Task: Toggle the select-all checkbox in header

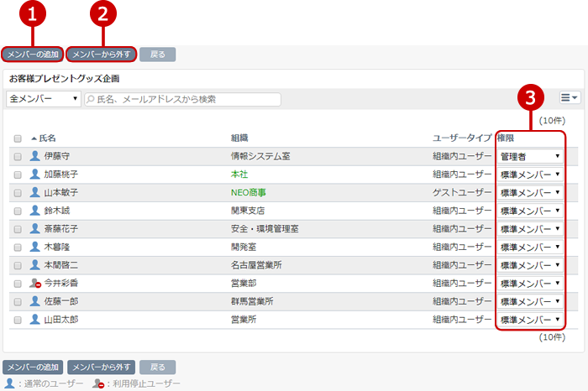Action: [18, 138]
